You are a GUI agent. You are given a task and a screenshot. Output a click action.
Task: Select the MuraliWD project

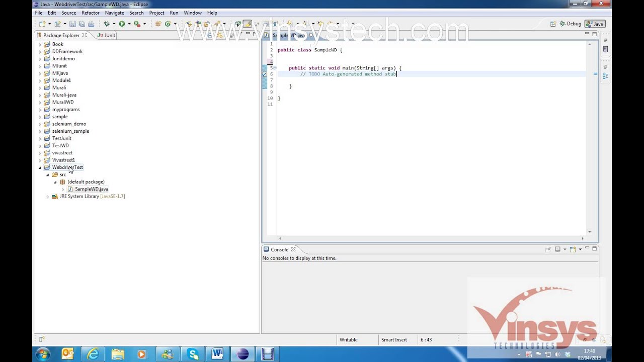pos(63,102)
